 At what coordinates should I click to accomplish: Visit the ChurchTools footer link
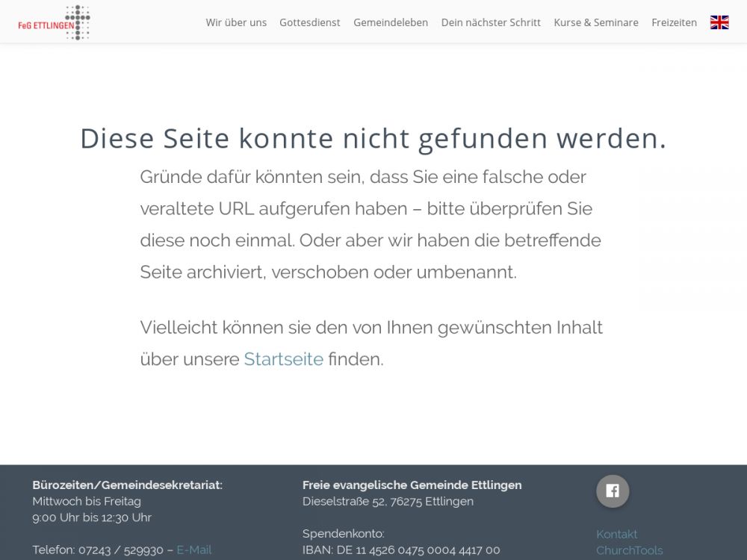(x=629, y=550)
